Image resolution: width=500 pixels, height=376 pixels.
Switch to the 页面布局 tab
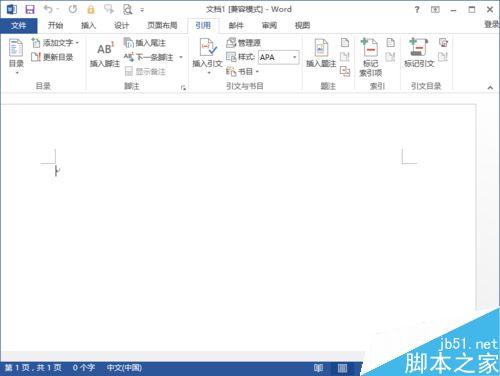point(162,25)
